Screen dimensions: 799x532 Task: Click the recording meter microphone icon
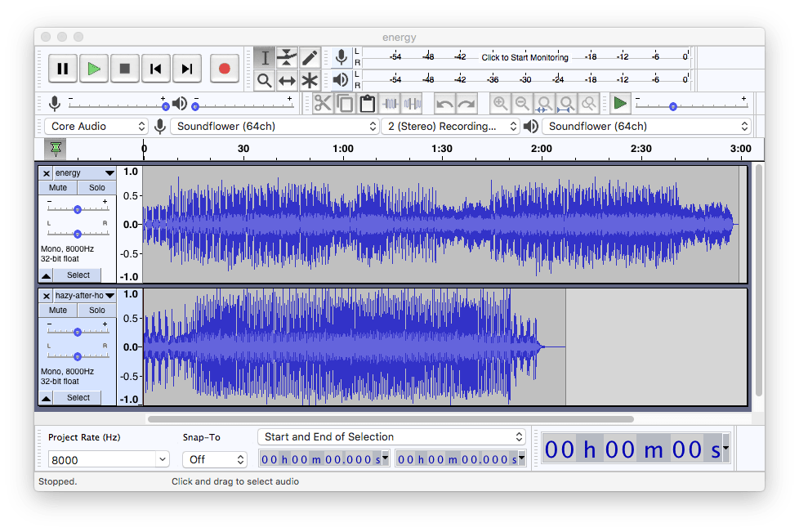tap(341, 57)
